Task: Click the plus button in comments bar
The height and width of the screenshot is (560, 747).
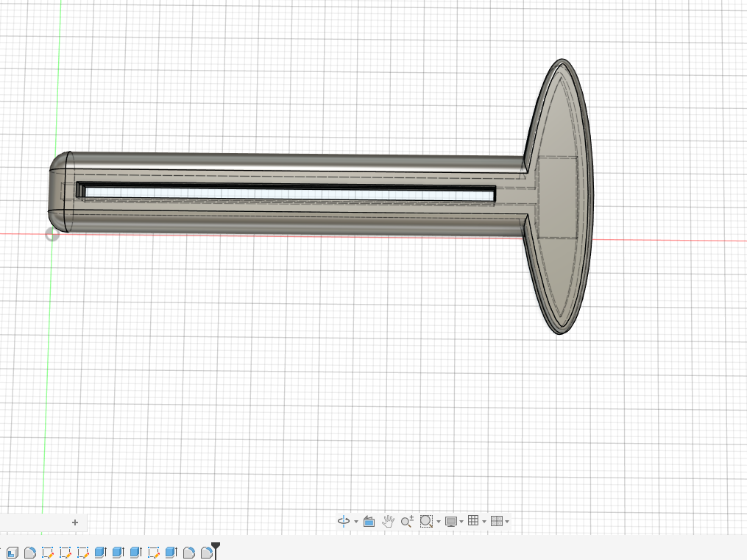Action: pos(75,522)
